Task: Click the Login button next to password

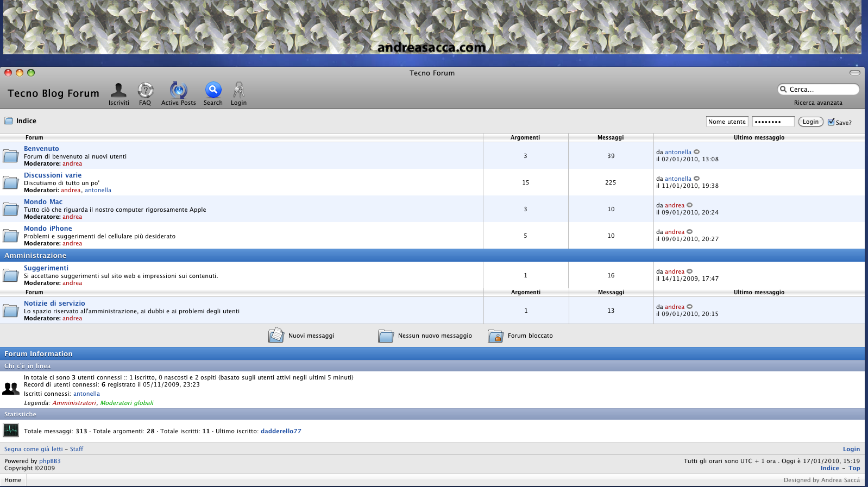Action: pyautogui.click(x=810, y=122)
